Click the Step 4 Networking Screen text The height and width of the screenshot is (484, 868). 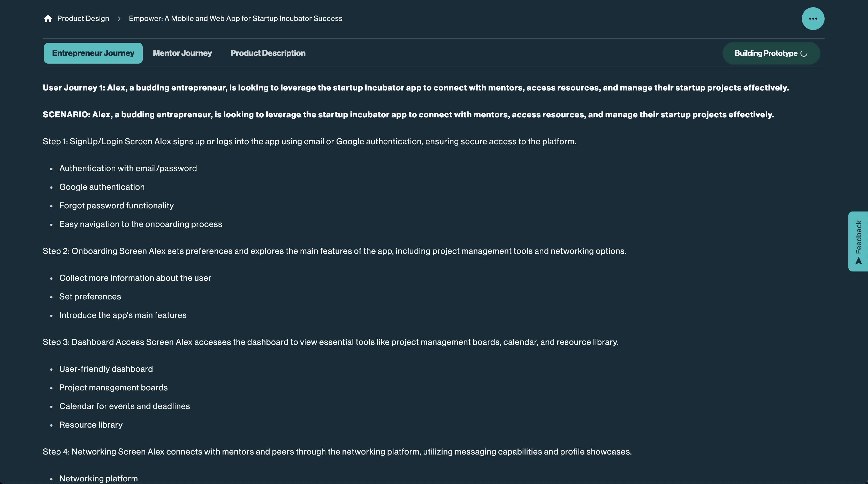click(x=337, y=452)
